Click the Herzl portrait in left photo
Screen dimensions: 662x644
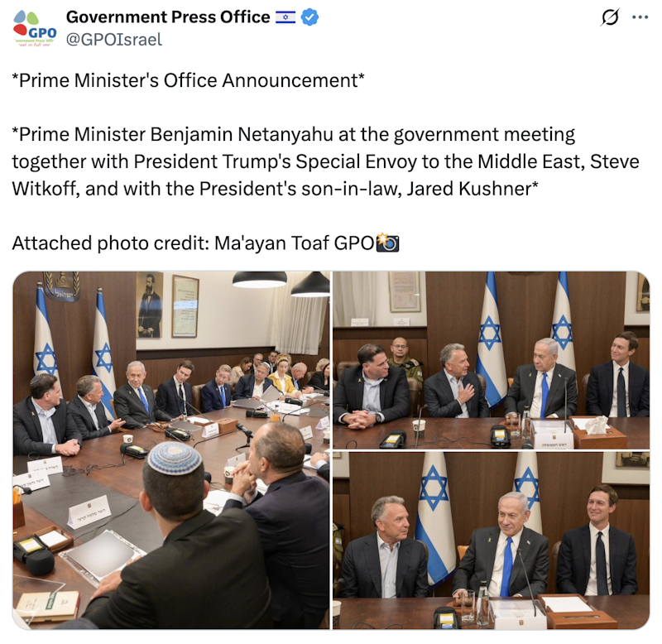150,305
